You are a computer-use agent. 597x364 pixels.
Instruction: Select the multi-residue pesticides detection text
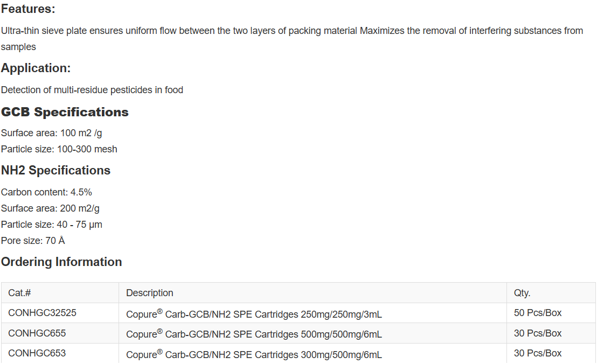click(92, 90)
